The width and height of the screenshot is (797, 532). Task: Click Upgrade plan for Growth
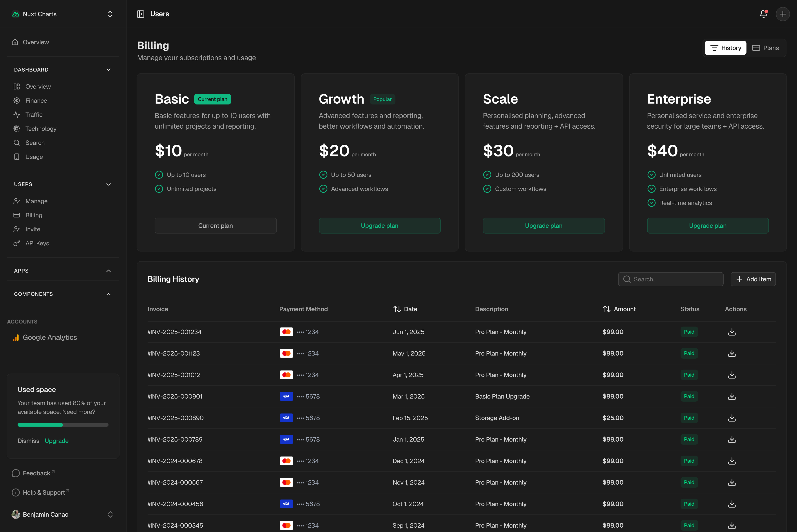click(x=379, y=226)
